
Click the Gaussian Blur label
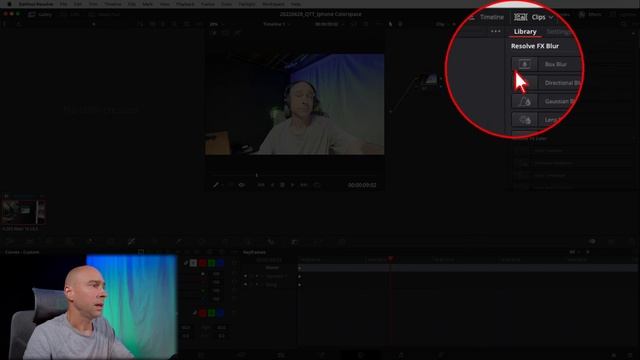click(560, 101)
